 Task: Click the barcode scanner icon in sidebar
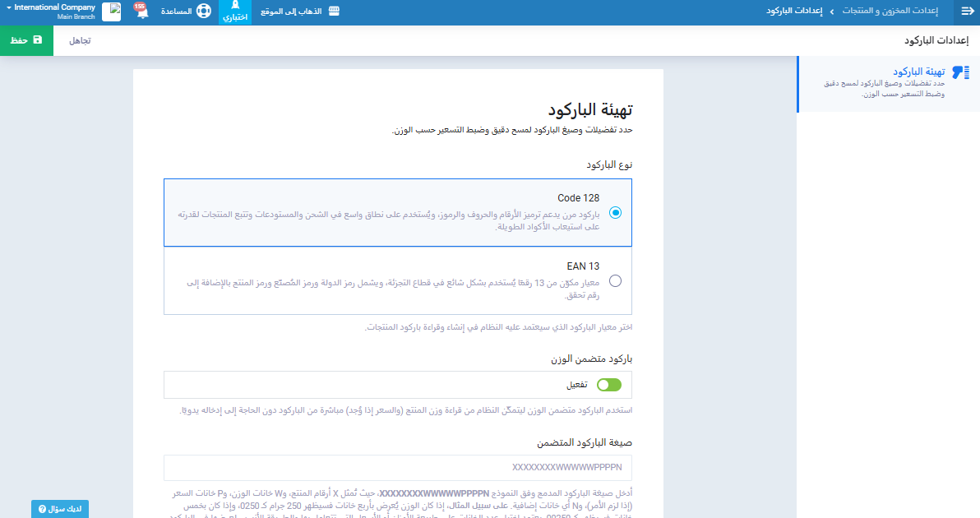(960, 72)
